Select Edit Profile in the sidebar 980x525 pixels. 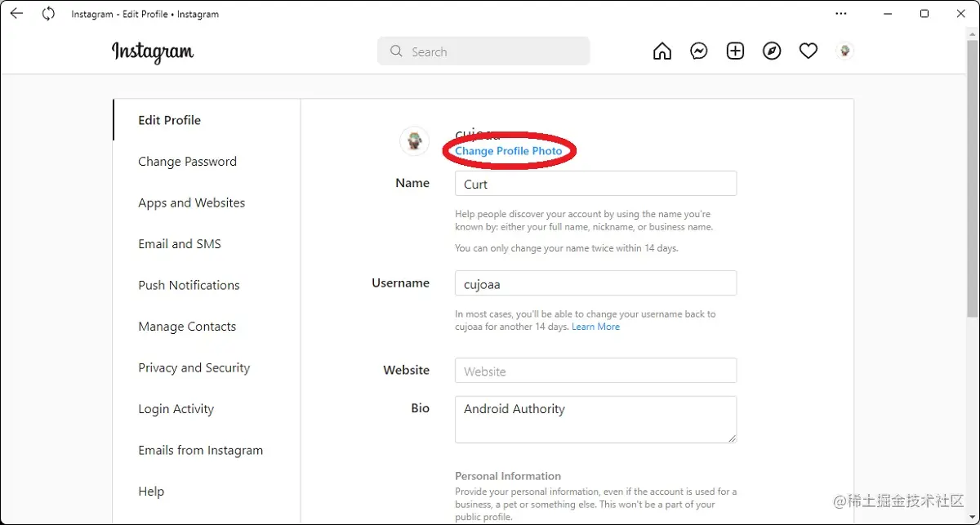(x=169, y=120)
